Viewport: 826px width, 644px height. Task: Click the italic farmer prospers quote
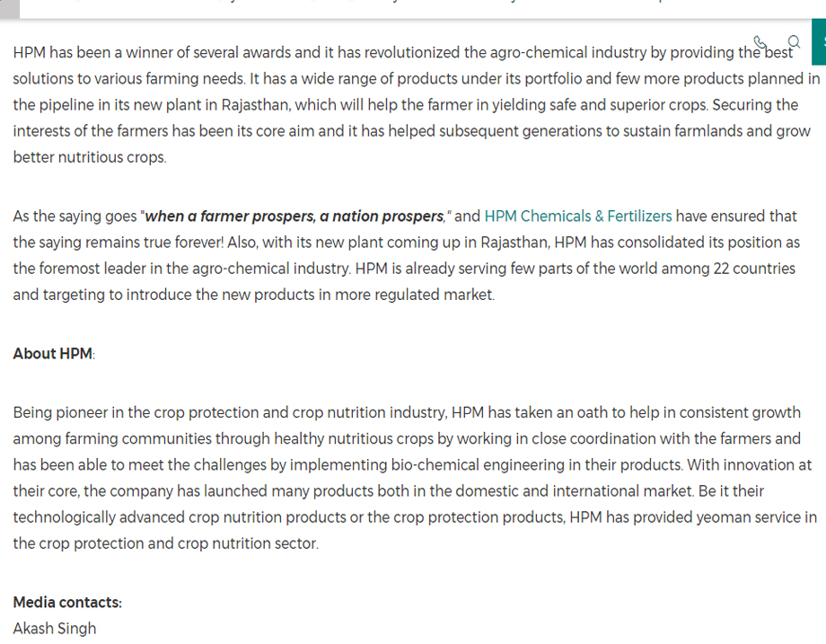point(294,216)
